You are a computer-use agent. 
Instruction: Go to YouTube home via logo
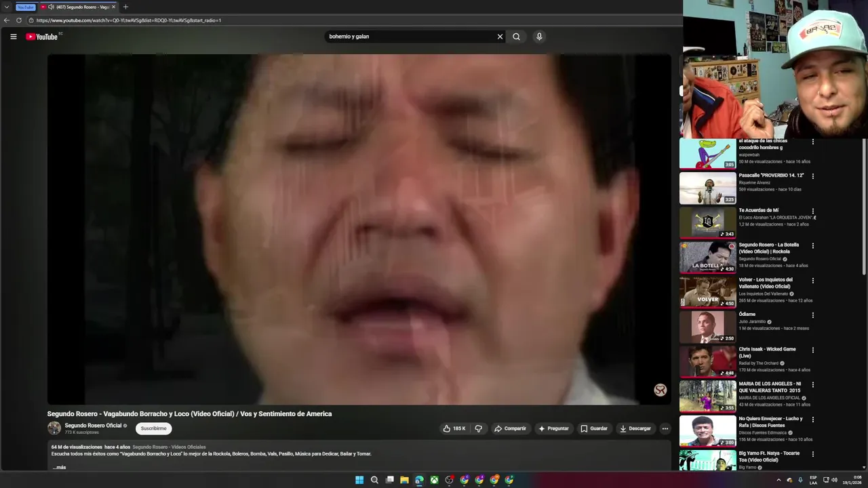42,37
